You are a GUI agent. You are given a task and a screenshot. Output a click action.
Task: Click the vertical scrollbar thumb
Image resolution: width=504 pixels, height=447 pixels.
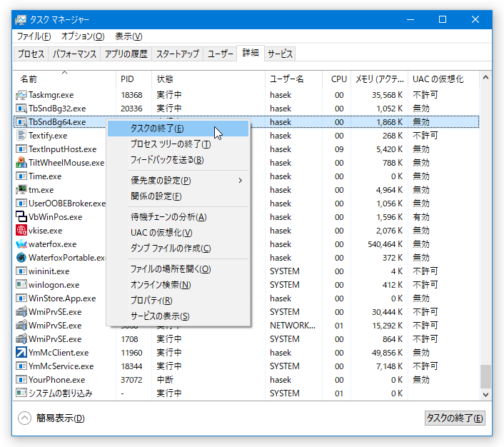(x=485, y=376)
